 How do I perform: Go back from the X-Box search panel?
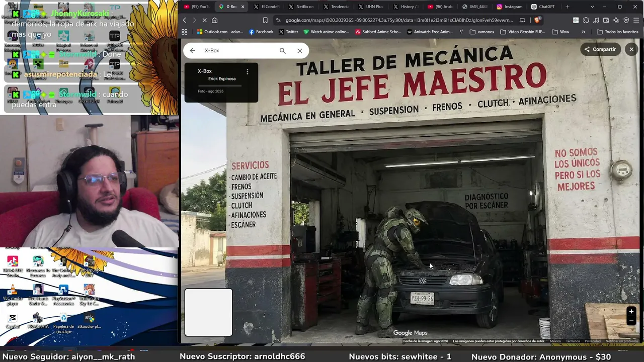[193, 51]
